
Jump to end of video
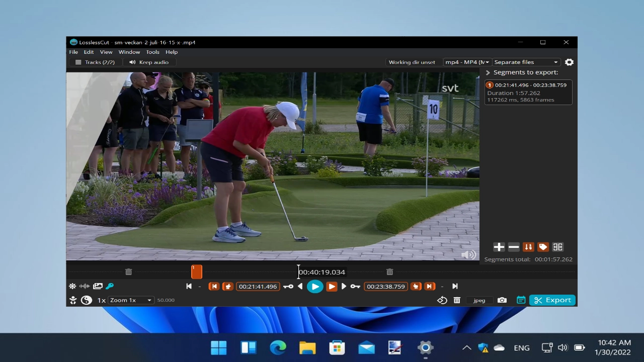tap(455, 286)
